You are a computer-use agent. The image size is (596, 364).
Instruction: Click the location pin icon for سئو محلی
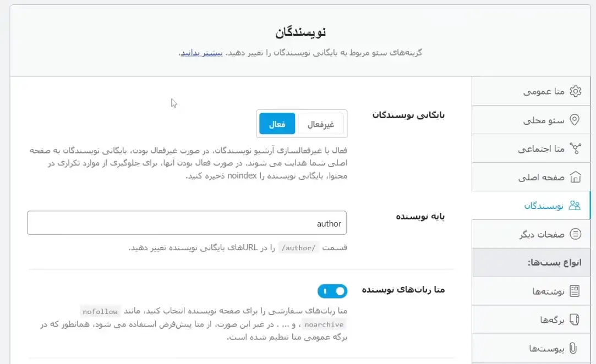coord(575,120)
